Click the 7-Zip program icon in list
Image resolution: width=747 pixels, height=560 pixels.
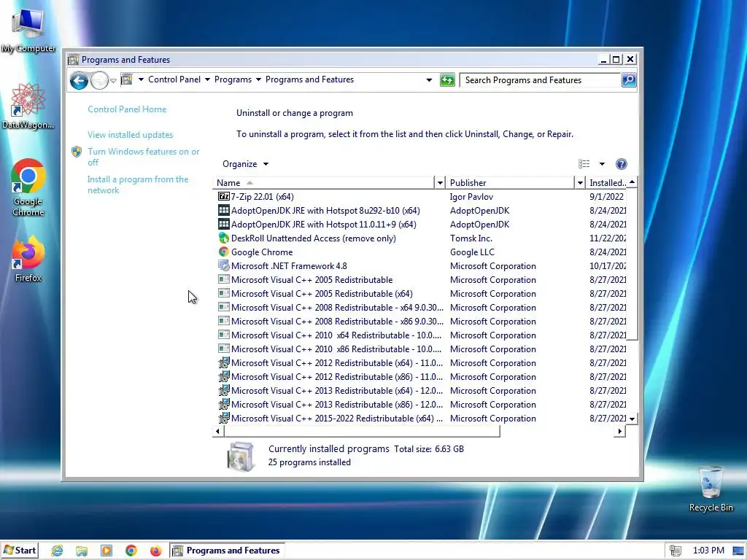pyautogui.click(x=223, y=196)
